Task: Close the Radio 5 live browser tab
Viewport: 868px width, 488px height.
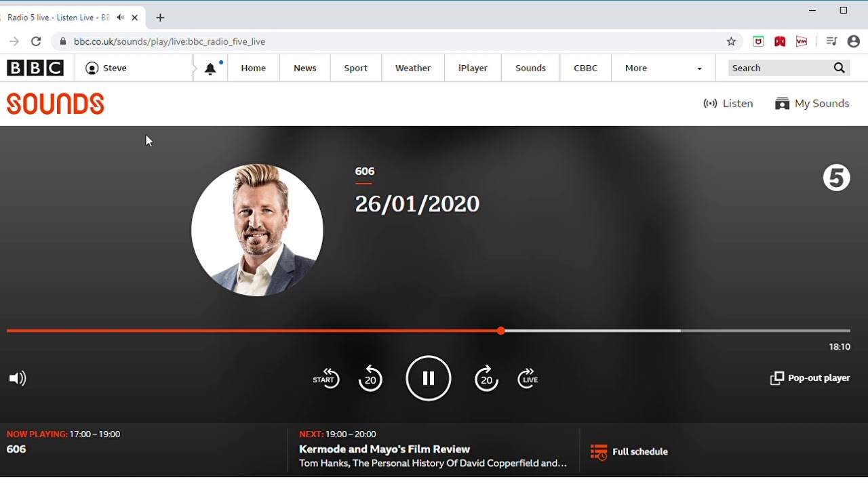Action: (134, 18)
